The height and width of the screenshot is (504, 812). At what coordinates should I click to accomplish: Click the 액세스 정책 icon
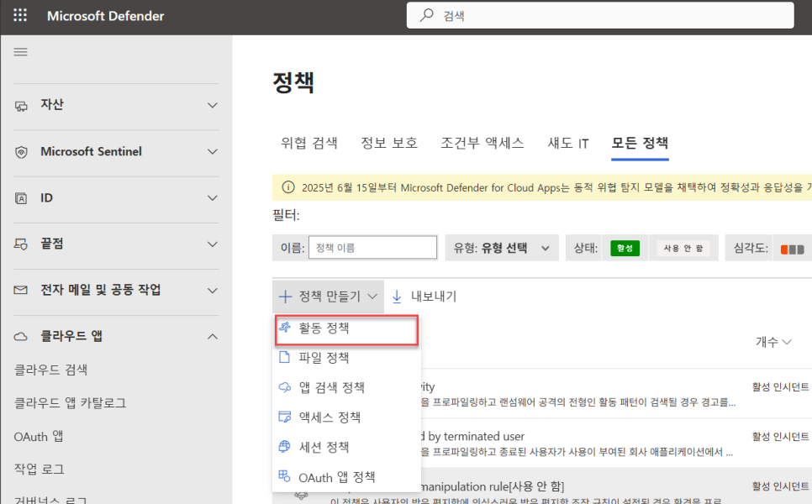(x=285, y=417)
